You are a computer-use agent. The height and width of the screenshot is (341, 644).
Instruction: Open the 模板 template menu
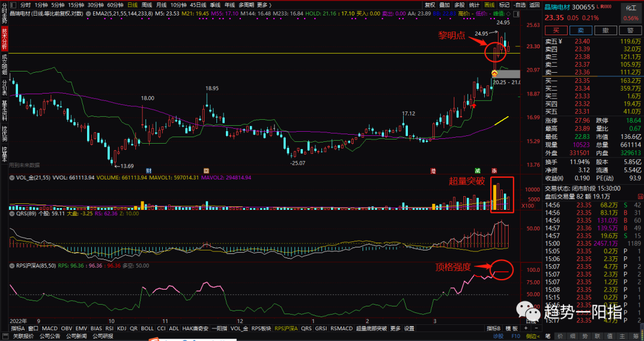pos(512,328)
